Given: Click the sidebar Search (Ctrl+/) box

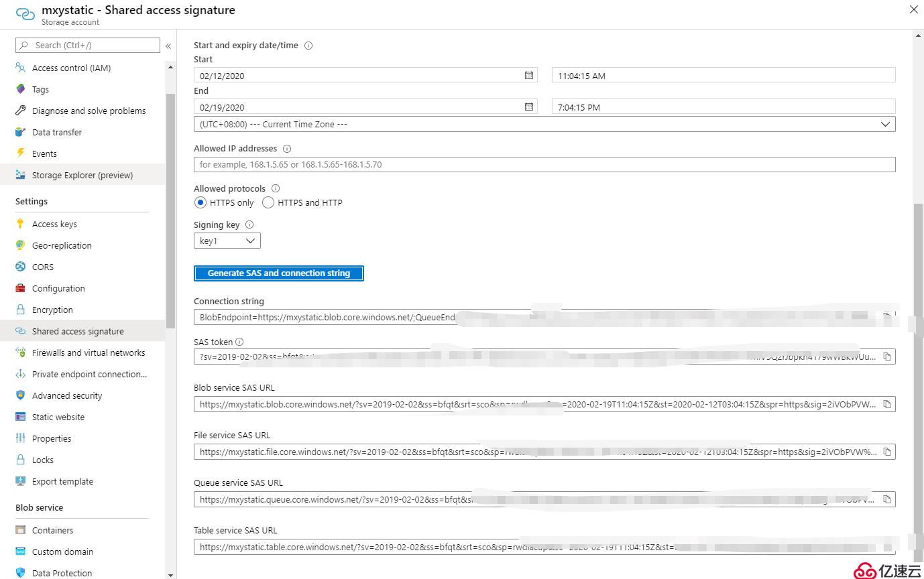Looking at the screenshot, I should pyautogui.click(x=88, y=45).
